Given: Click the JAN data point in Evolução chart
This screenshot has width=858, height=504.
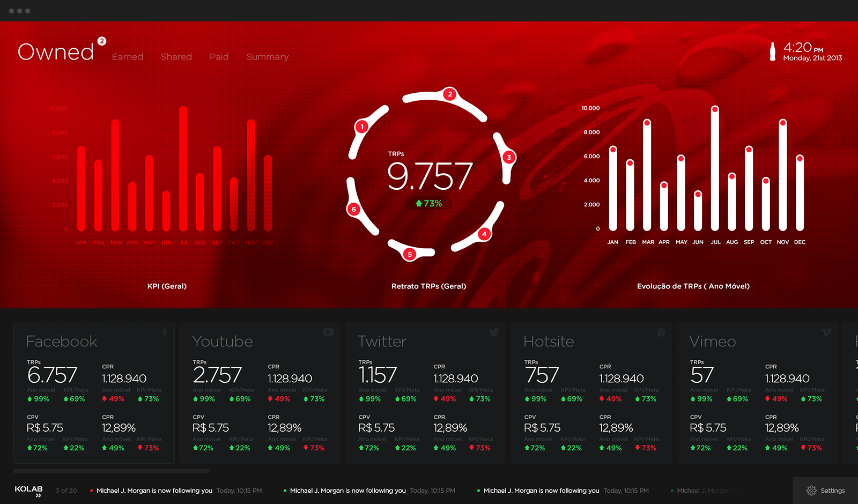Looking at the screenshot, I should click(613, 150).
